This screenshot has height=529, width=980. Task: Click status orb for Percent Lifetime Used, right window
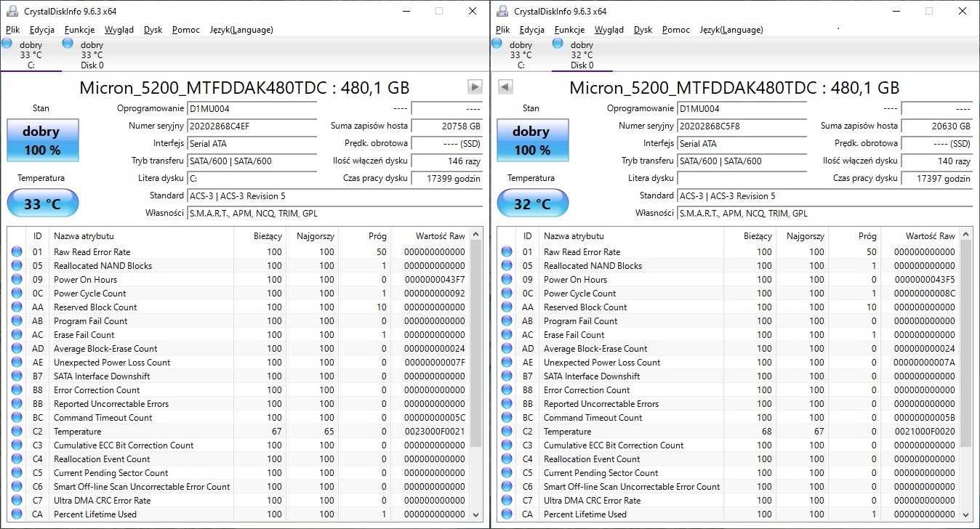[507, 514]
